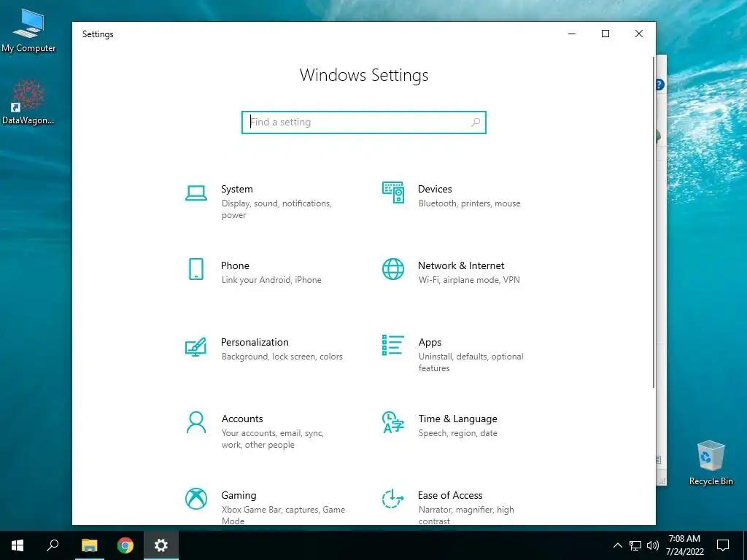Open the System laptop icon

(196, 192)
